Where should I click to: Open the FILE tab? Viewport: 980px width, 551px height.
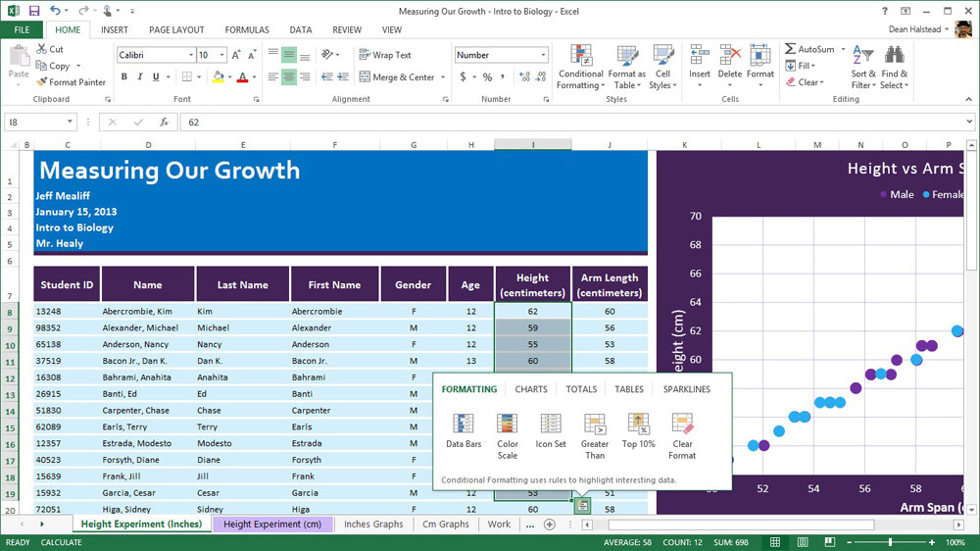point(22,29)
